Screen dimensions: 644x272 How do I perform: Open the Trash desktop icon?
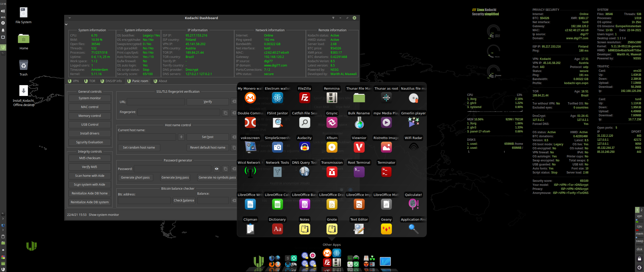23,65
